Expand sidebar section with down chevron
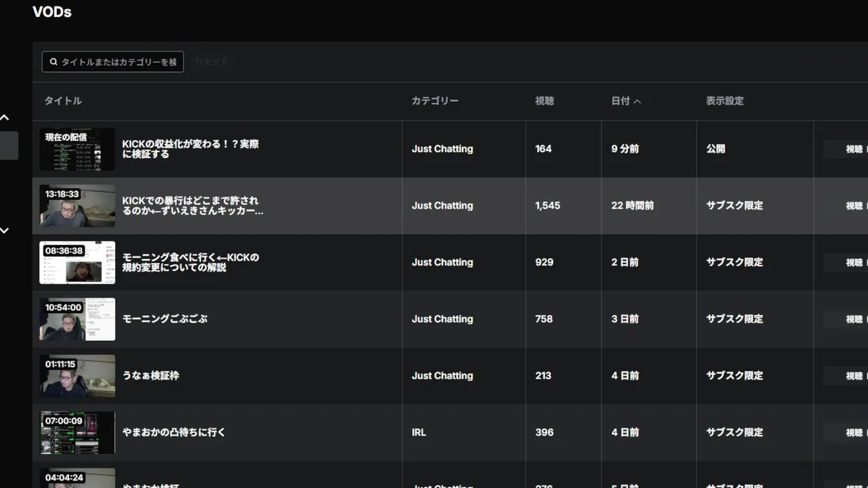The height and width of the screenshot is (488, 868). (x=5, y=230)
